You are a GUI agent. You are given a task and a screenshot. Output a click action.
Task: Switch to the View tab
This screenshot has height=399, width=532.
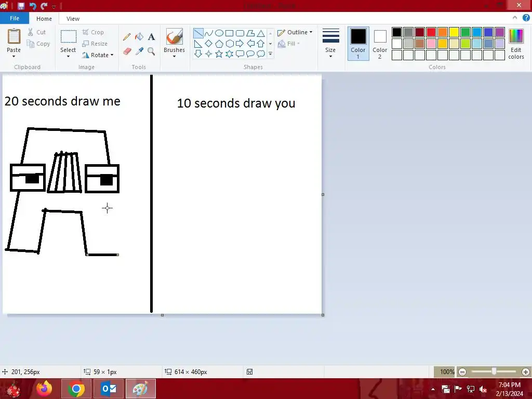(73, 19)
